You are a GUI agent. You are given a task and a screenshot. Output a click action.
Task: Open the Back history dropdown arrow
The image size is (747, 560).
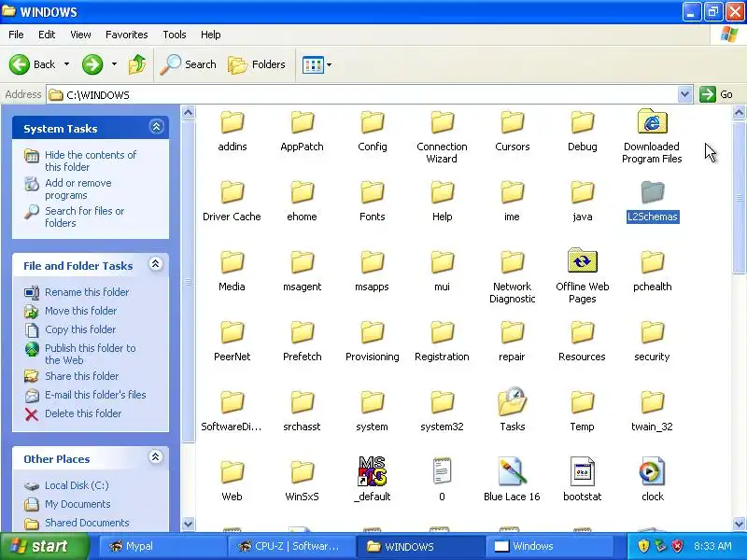pyautogui.click(x=66, y=64)
